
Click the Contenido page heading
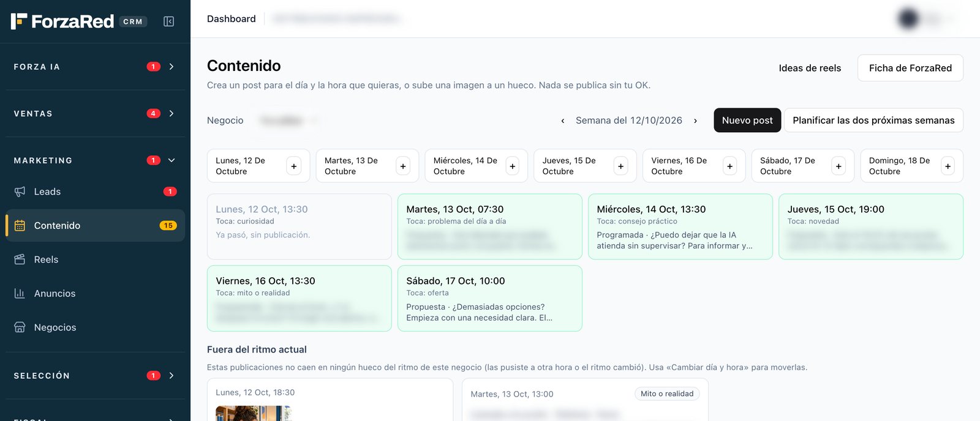coord(244,65)
